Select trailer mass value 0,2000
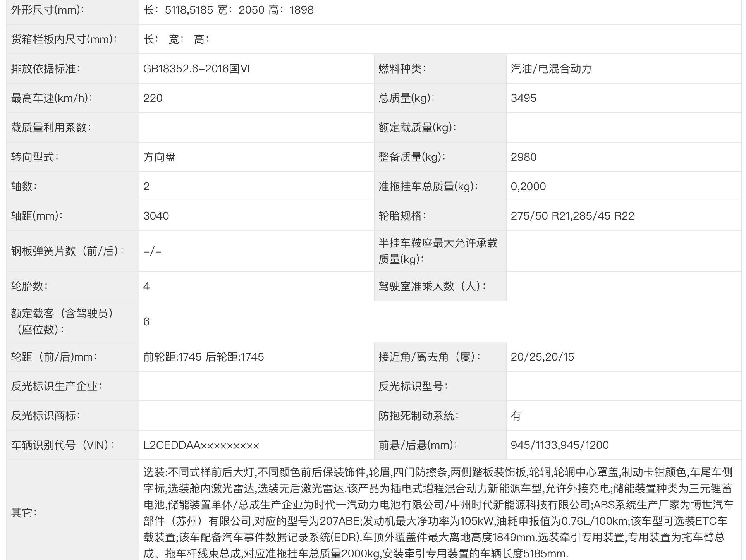 528,187
